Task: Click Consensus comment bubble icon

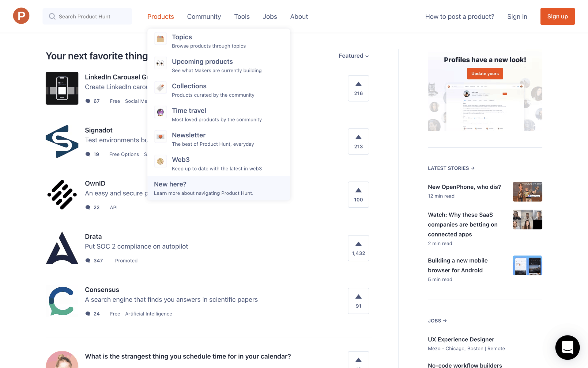Action: tap(88, 314)
